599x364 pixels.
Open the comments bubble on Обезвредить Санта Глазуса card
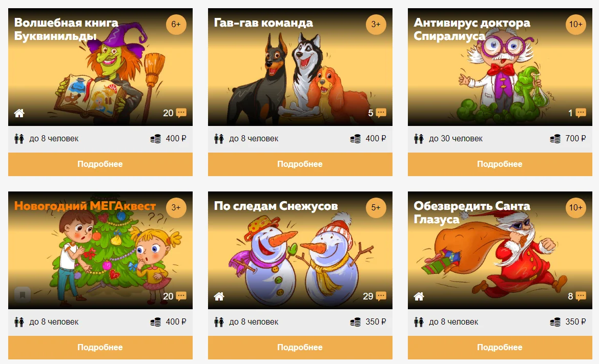[x=581, y=296]
